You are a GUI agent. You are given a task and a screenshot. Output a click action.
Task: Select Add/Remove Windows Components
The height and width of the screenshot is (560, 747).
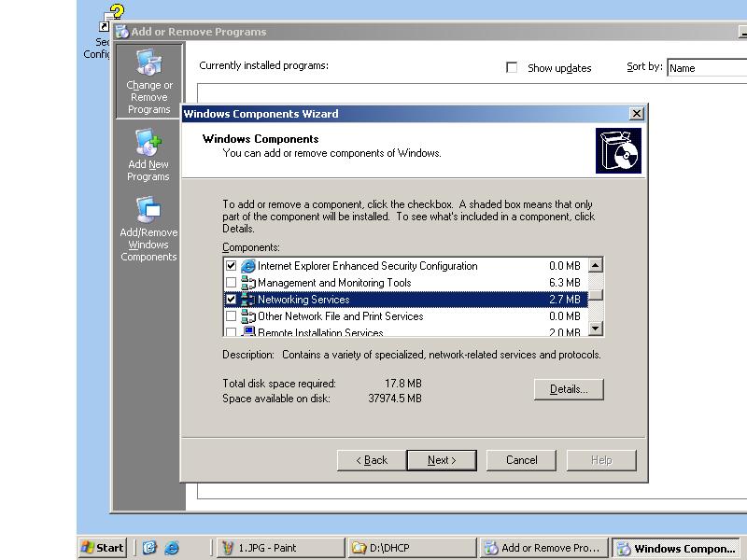coord(148,219)
